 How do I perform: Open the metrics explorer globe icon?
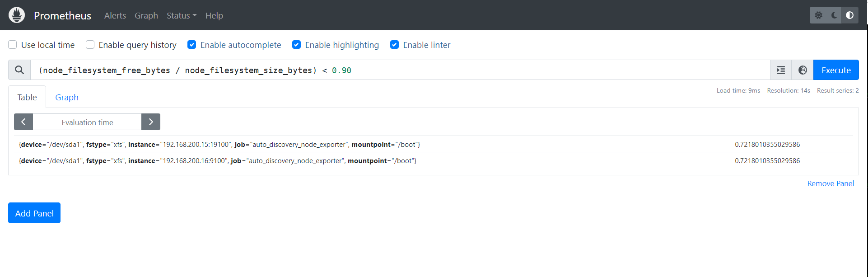[803, 70]
